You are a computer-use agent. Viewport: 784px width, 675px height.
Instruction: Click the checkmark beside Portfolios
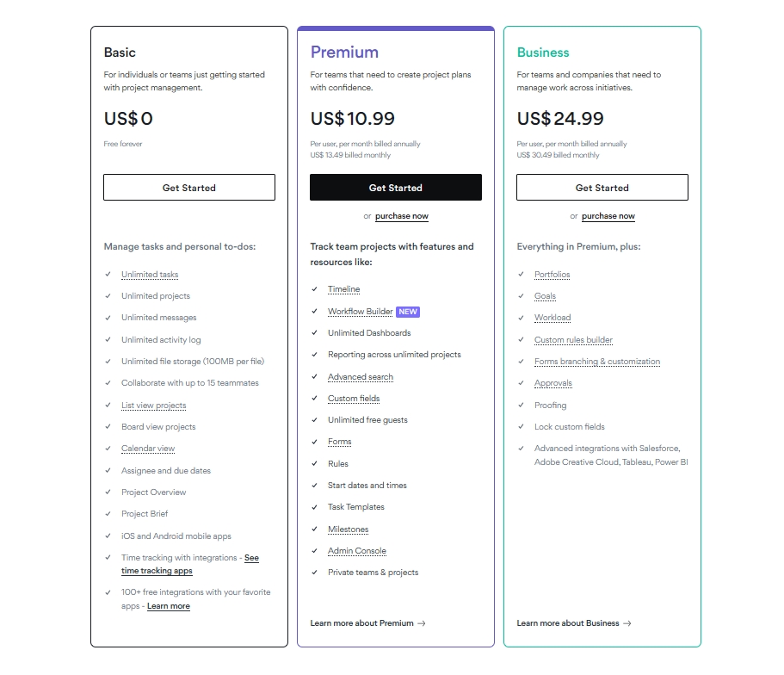tap(521, 274)
